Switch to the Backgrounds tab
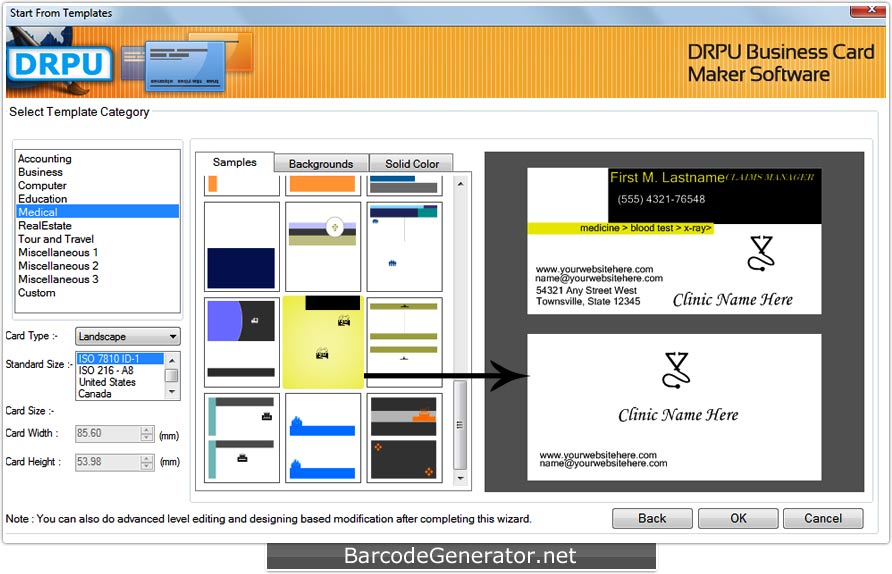This screenshot has height=574, width=892. tap(321, 164)
